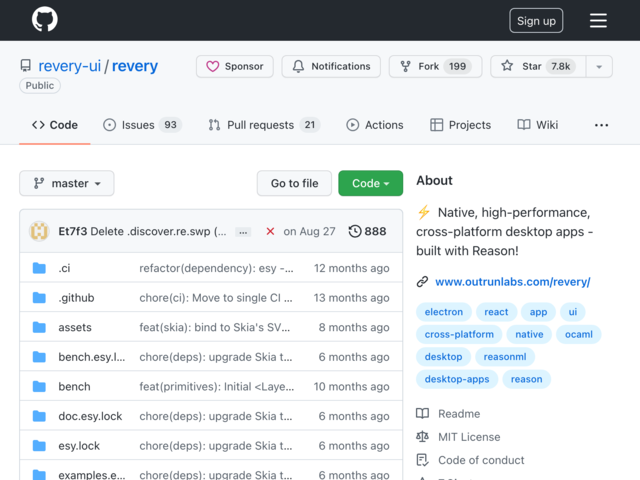Viewport: 640px width, 480px height.
Task: Expand the green Code dropdown
Action: coord(371,183)
